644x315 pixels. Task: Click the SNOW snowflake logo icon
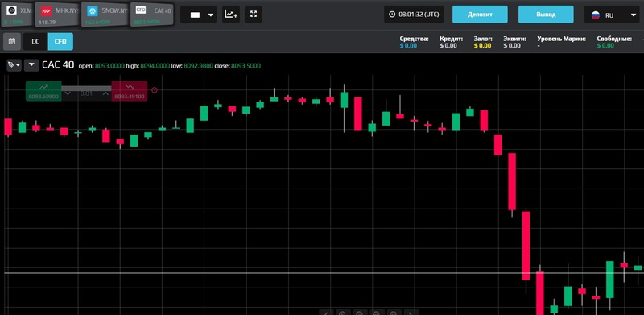93,11
